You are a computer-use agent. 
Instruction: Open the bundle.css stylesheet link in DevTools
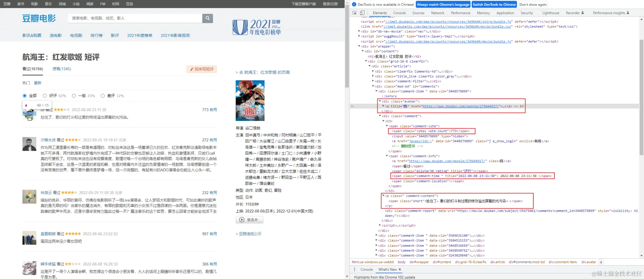click(x=447, y=26)
